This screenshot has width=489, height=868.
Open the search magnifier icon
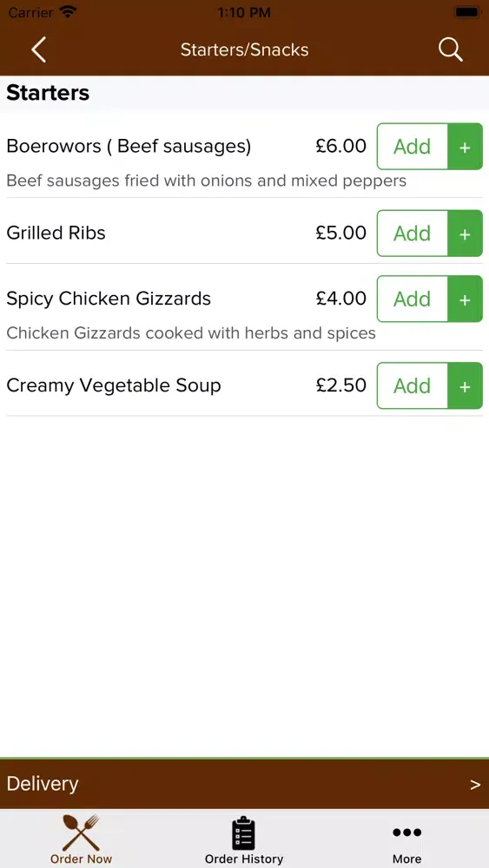click(450, 49)
